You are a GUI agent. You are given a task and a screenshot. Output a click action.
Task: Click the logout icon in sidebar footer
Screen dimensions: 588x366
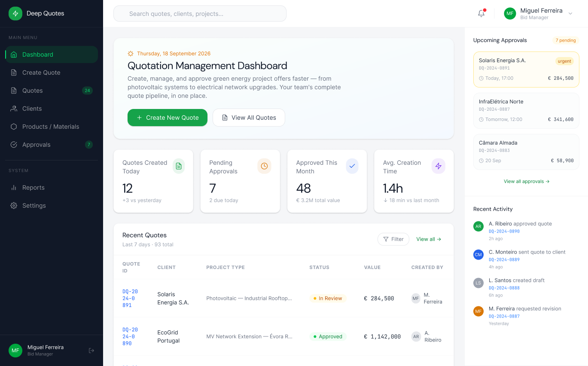click(91, 351)
